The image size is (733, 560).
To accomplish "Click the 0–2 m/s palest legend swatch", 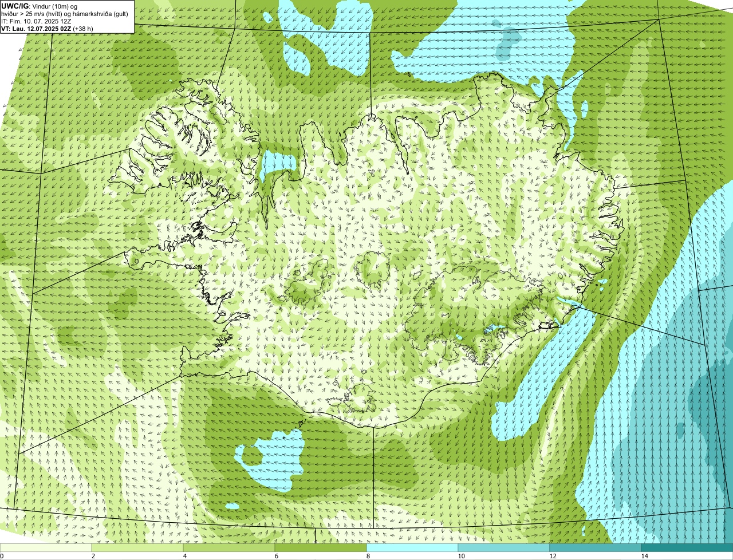I will tap(46, 548).
